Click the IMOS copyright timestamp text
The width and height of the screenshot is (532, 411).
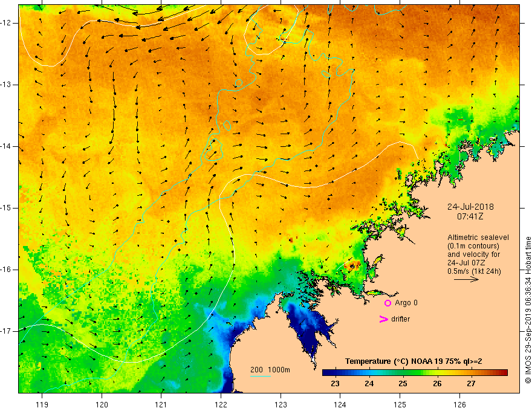tap(528, 310)
